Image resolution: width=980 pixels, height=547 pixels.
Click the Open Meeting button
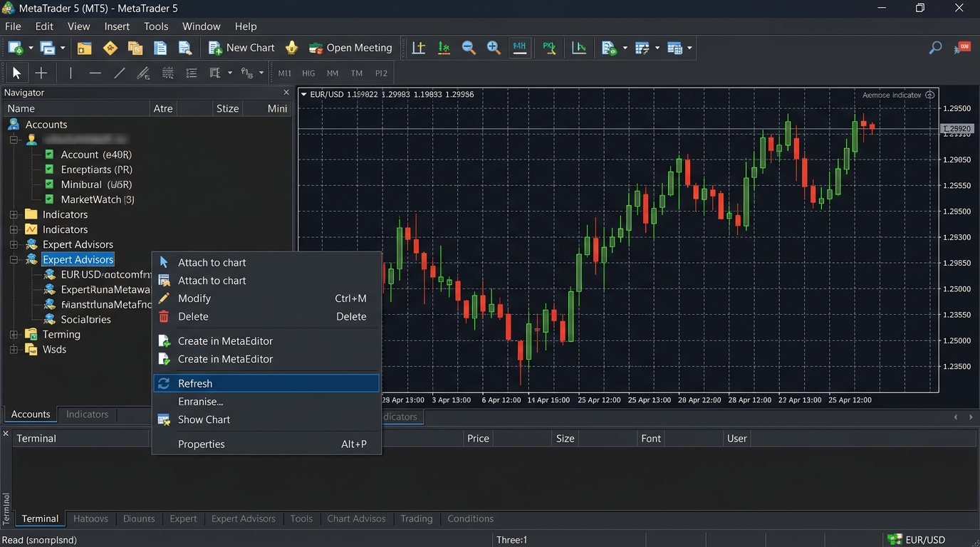(350, 48)
